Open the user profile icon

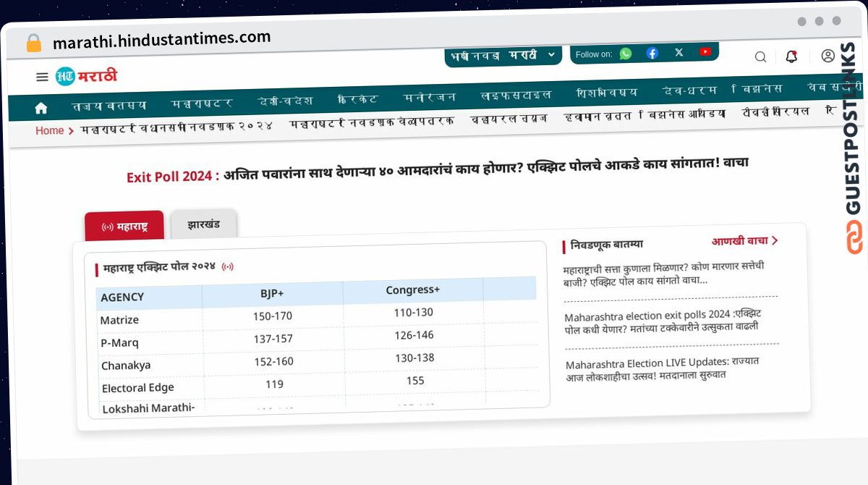(x=827, y=56)
